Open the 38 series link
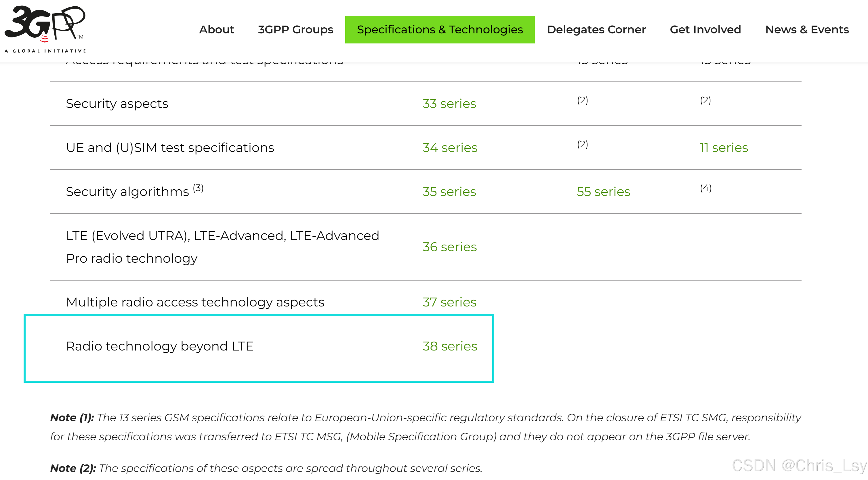This screenshot has height=480, width=868. 450,346
